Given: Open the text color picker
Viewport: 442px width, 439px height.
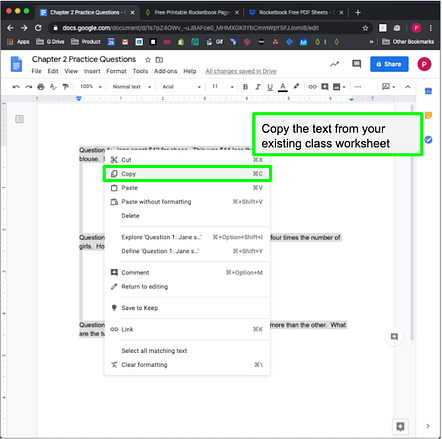Looking at the screenshot, I should (283, 87).
